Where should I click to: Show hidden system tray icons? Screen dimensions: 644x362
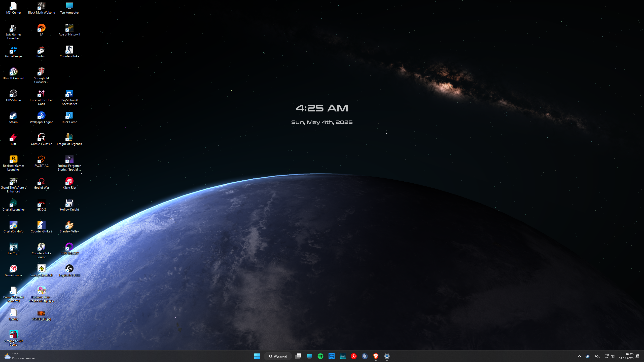pos(579,356)
